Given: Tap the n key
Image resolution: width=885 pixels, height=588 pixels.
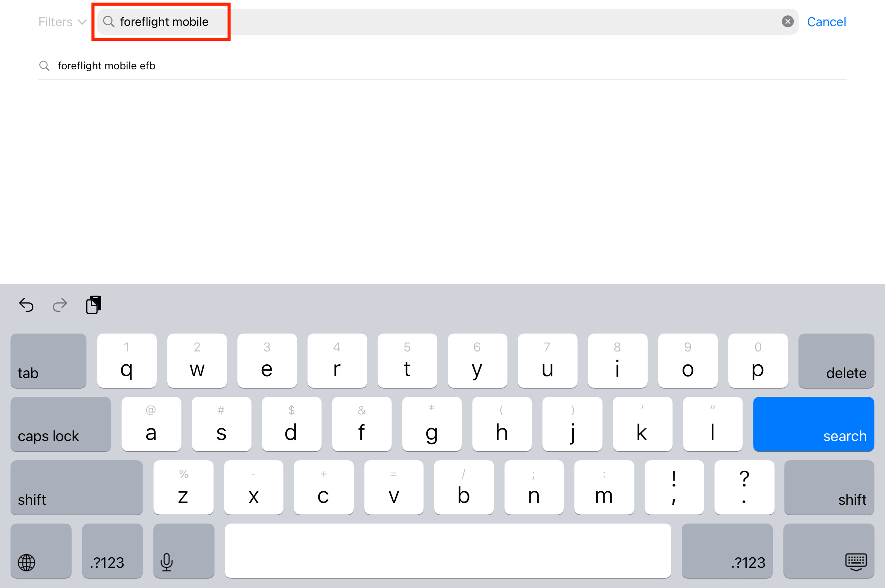Looking at the screenshot, I should tap(534, 488).
